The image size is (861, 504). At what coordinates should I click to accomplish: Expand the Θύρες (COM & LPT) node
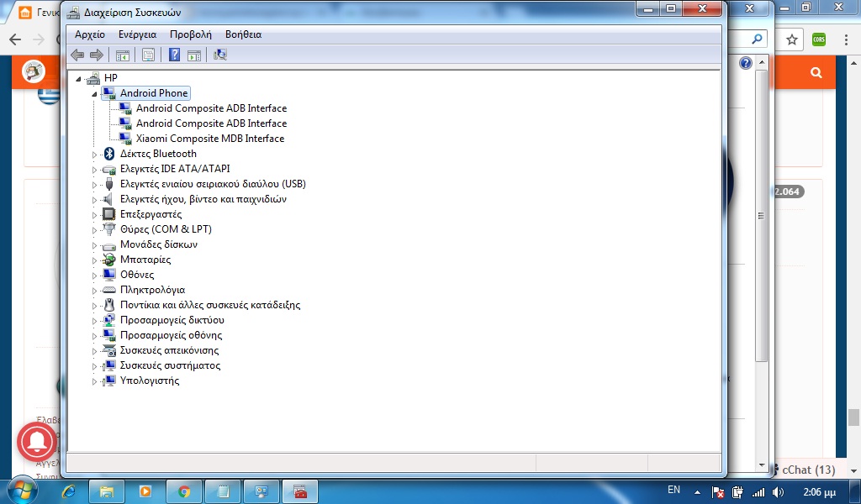tap(94, 231)
